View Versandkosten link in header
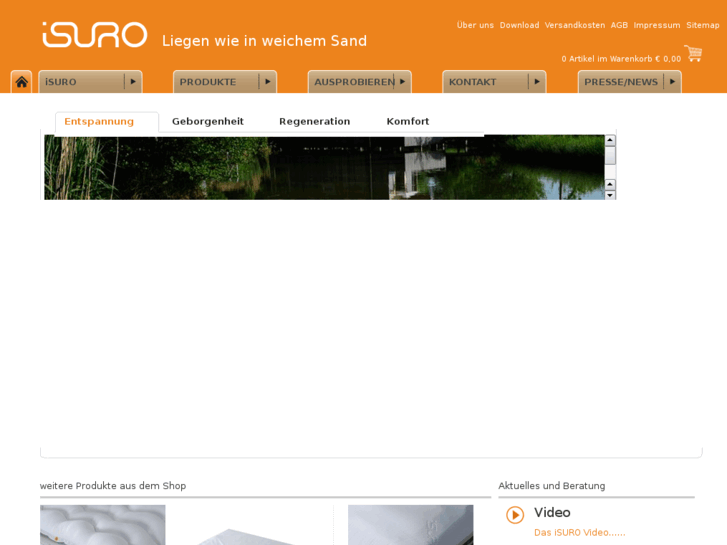Viewport: 727px width, 545px height. (574, 25)
